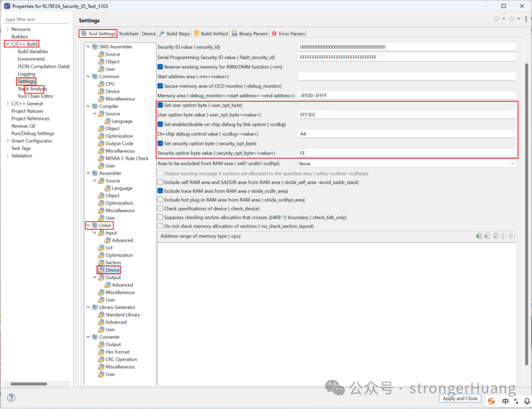
Task: Switch to the Toolchain tab
Action: 129,33
